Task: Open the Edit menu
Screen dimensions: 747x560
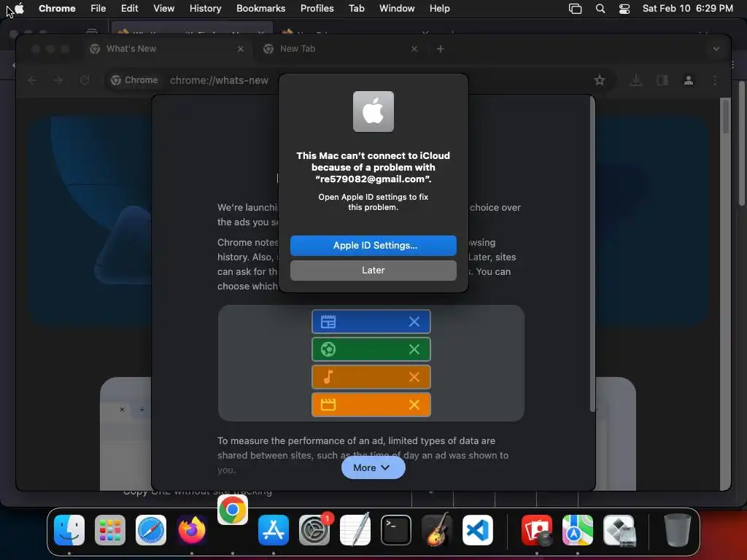Action: click(129, 8)
